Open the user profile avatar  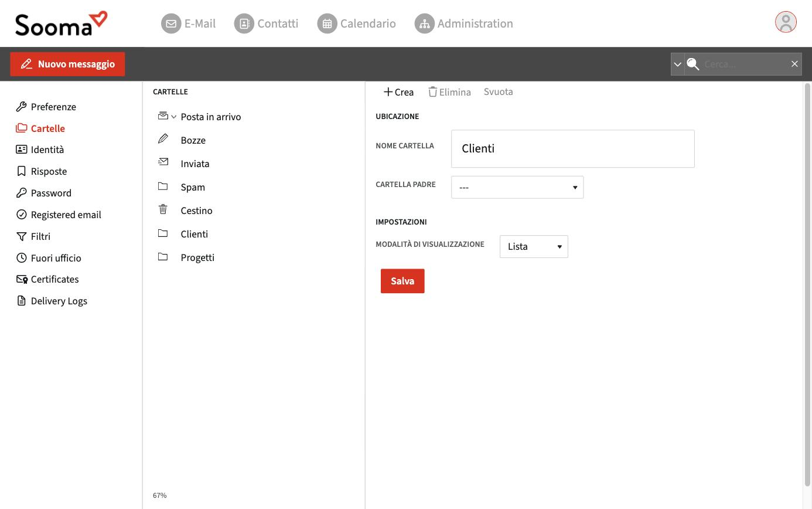[786, 22]
